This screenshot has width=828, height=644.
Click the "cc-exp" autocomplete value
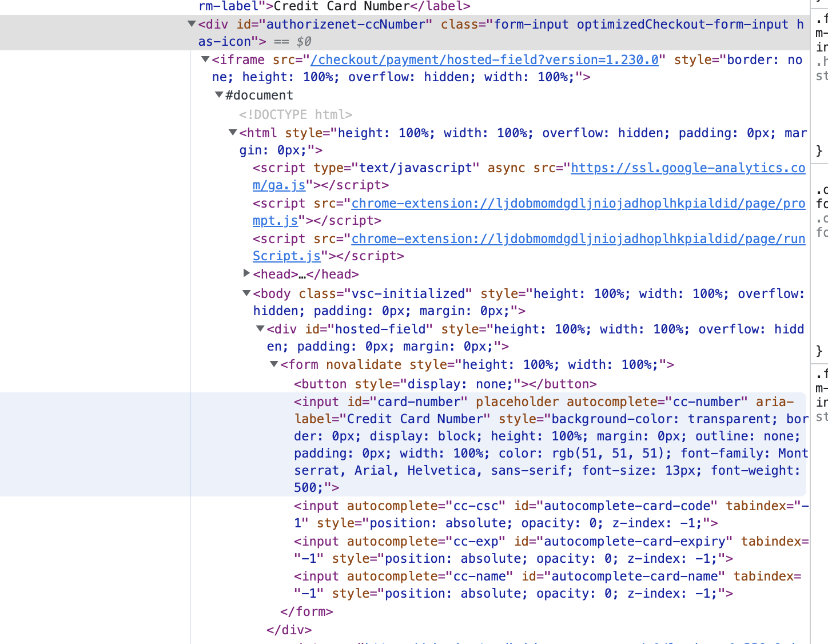[476, 541]
